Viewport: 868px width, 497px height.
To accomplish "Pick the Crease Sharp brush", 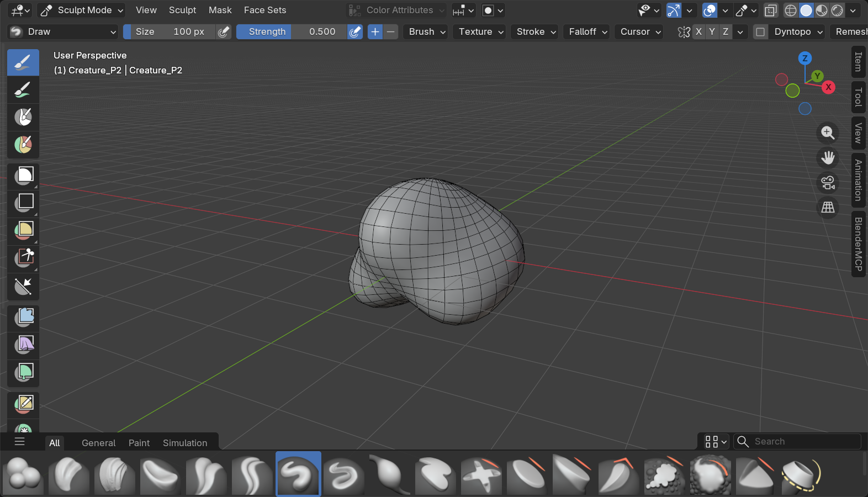I will [252, 475].
